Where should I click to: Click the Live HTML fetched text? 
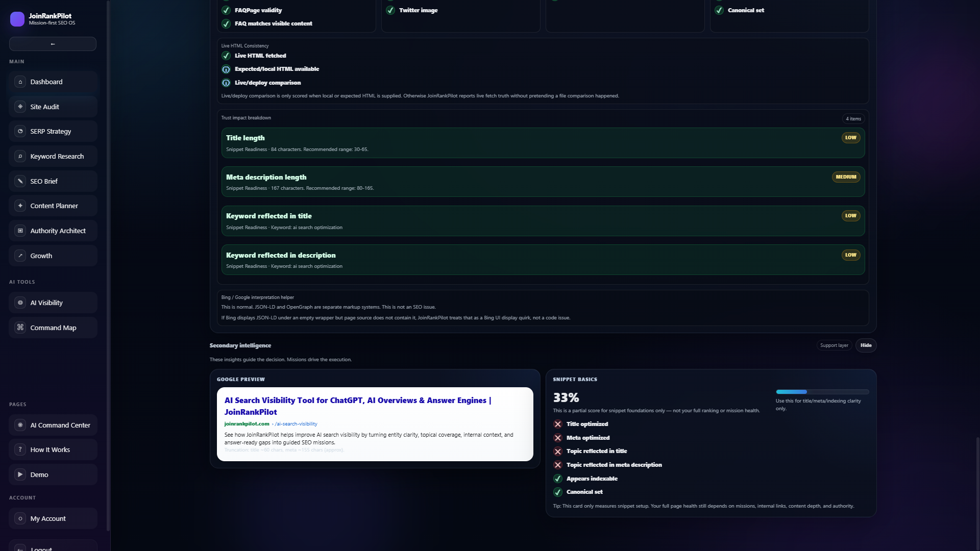(260, 56)
